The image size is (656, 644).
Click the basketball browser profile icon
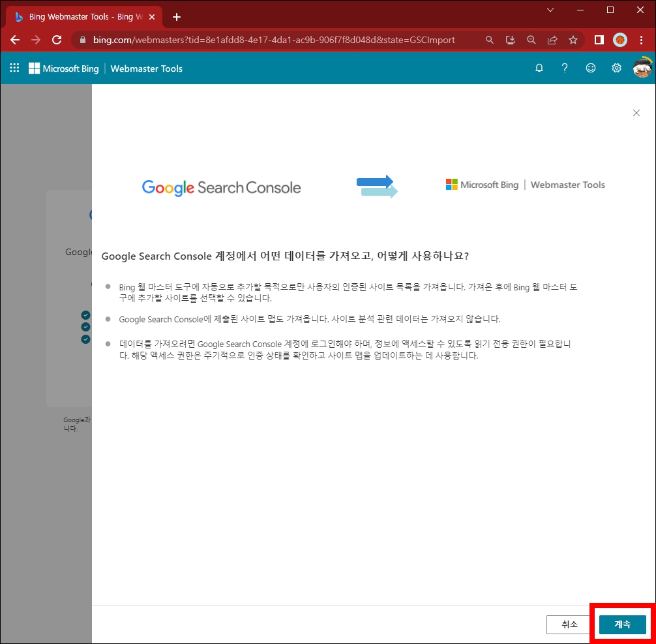click(619, 40)
